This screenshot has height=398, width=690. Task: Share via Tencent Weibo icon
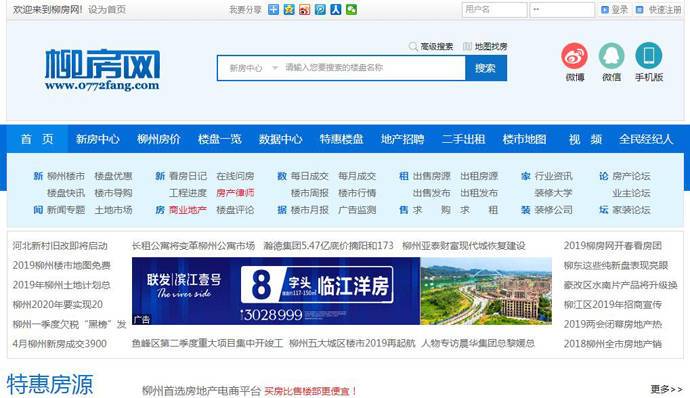(320, 9)
